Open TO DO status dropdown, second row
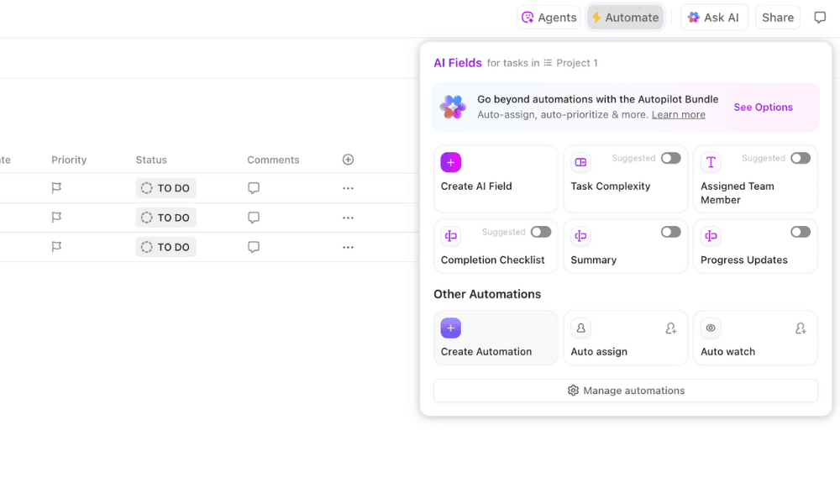Viewport: 840px width, 504px height. [x=165, y=218]
